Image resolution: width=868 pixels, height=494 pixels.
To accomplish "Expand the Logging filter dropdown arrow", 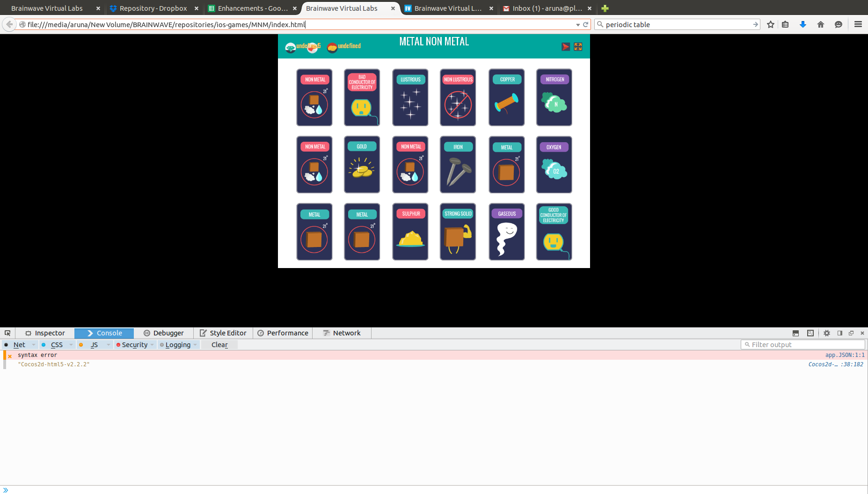I will point(195,345).
